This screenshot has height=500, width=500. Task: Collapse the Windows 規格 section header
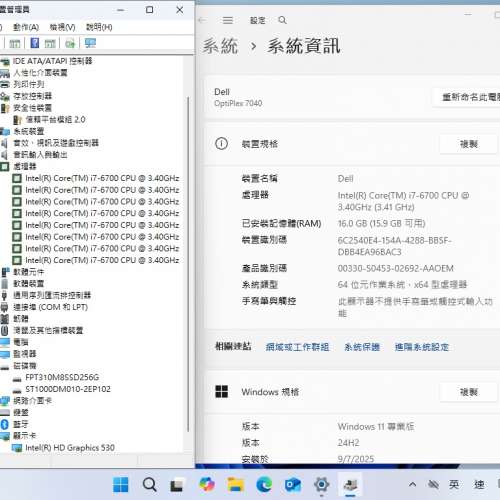click(x=353, y=392)
